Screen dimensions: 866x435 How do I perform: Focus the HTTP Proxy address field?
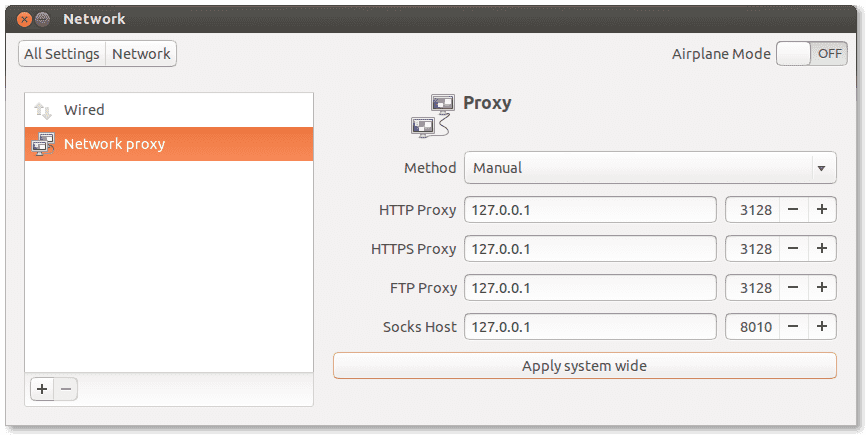pyautogui.click(x=590, y=210)
